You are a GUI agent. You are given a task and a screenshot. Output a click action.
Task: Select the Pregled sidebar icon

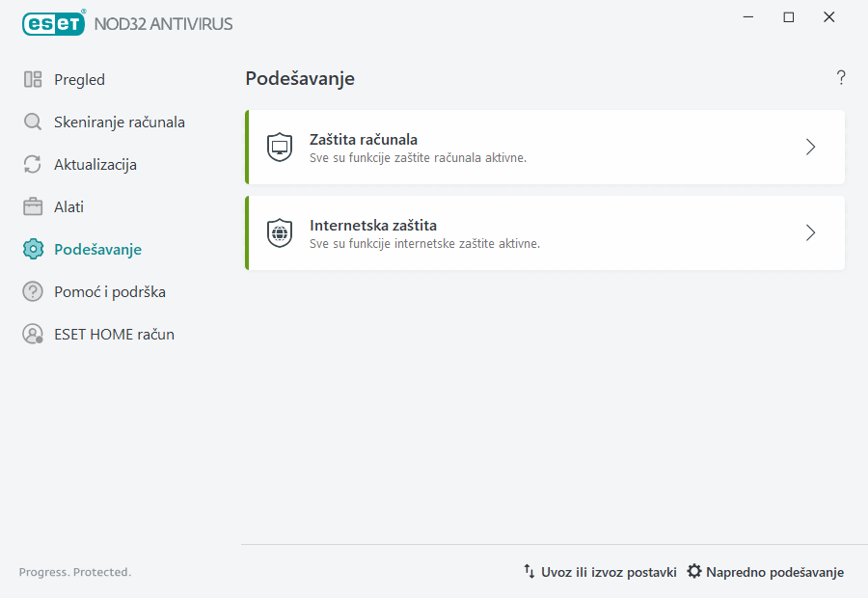tap(33, 79)
